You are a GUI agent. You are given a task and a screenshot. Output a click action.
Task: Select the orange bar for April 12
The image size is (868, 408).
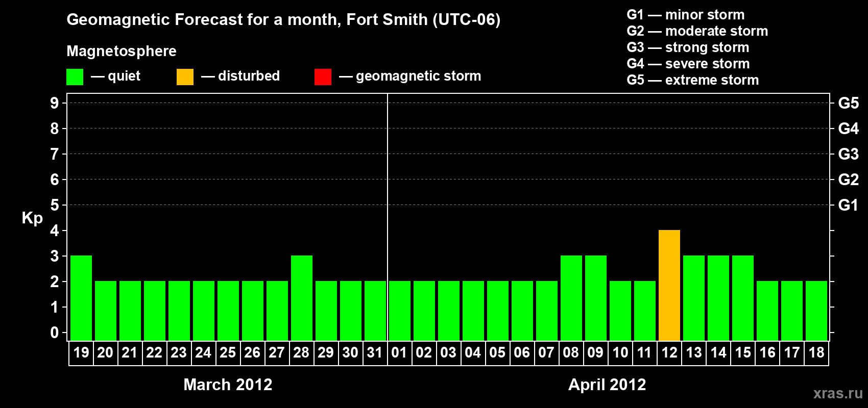tap(669, 286)
